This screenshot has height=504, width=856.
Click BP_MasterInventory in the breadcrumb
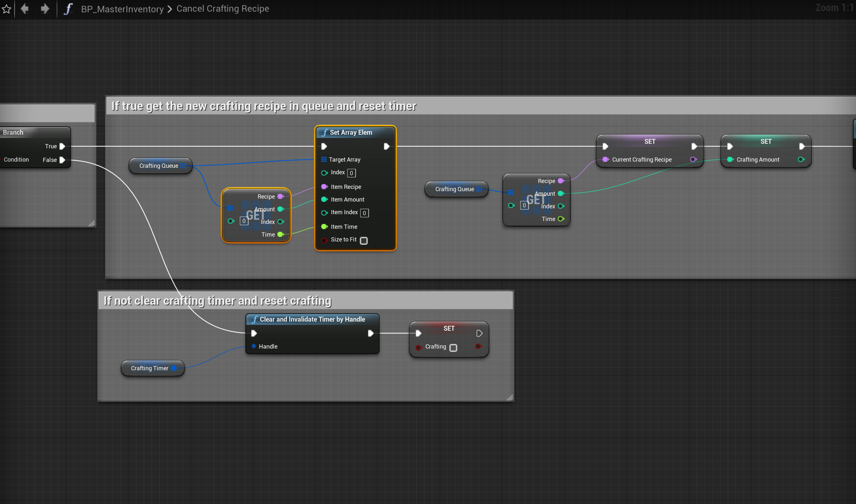pos(122,9)
